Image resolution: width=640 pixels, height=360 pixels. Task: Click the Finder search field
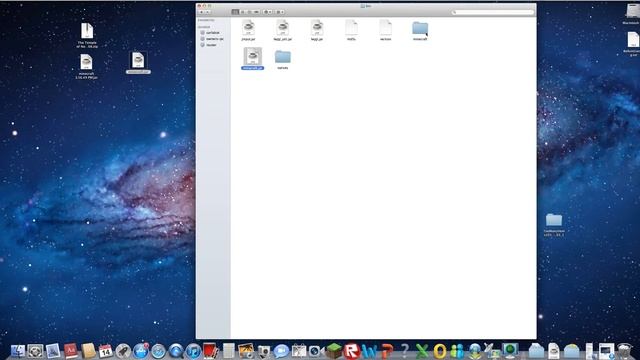[x=493, y=12]
